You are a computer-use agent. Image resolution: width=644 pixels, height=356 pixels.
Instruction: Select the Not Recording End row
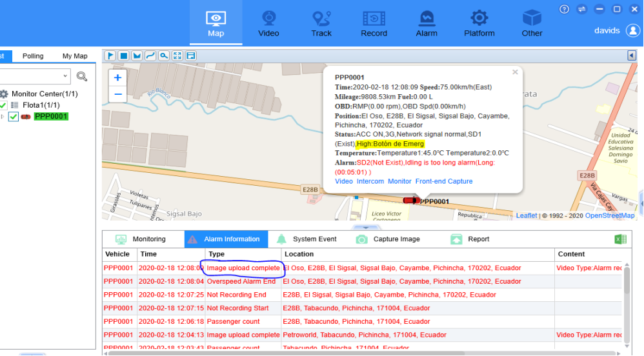click(362, 295)
